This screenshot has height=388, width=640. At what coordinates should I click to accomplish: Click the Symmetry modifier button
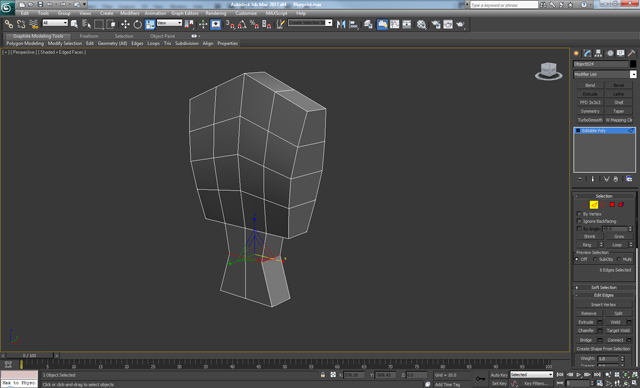point(590,111)
